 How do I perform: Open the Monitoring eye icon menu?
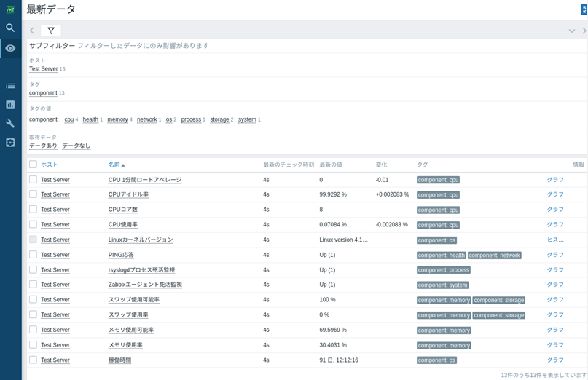pos(10,48)
